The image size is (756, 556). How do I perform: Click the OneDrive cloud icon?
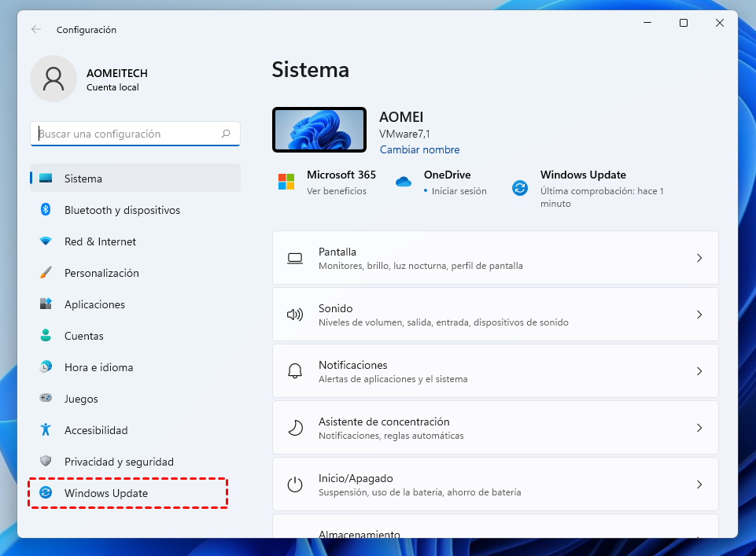pos(404,181)
